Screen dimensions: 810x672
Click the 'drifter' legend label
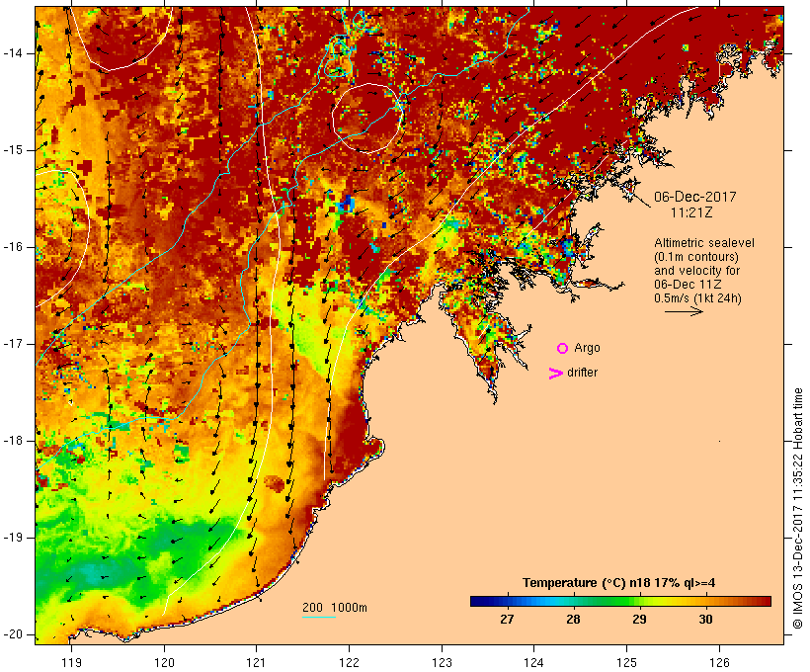tap(582, 373)
